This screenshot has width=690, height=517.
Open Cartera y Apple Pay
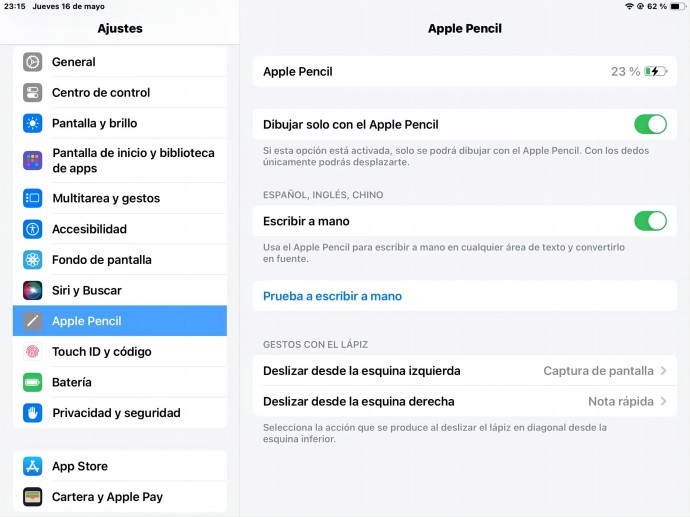[x=120, y=497]
